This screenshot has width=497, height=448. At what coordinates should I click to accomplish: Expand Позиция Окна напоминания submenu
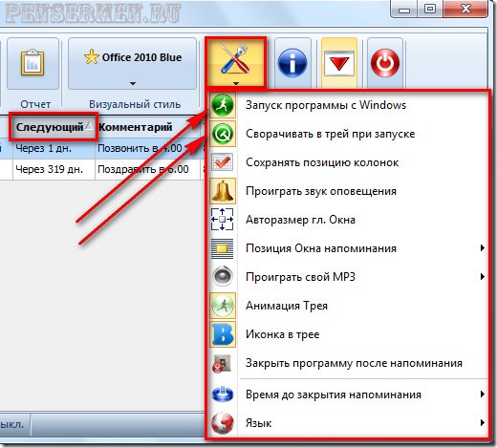347,248
